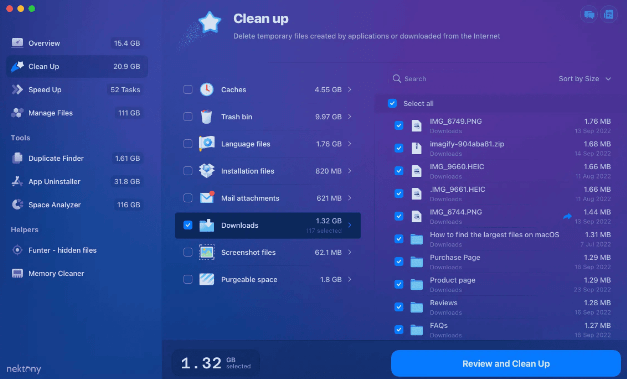Click the imagify-904aba81.zip file icon

click(x=417, y=148)
